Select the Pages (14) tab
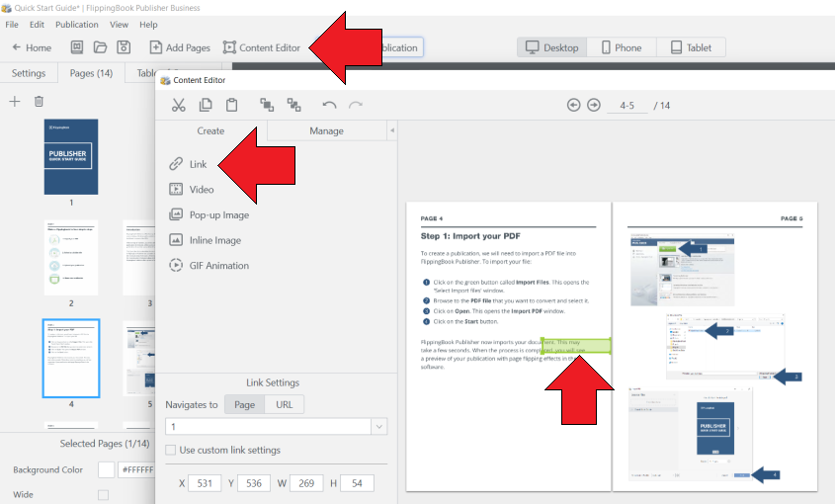This screenshot has height=504, width=835. click(91, 73)
